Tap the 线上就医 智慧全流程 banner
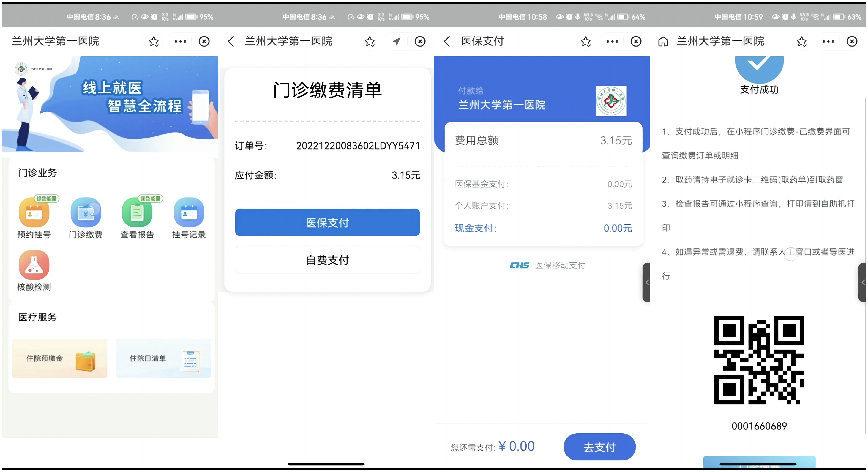This screenshot has height=472, width=868. click(x=110, y=104)
